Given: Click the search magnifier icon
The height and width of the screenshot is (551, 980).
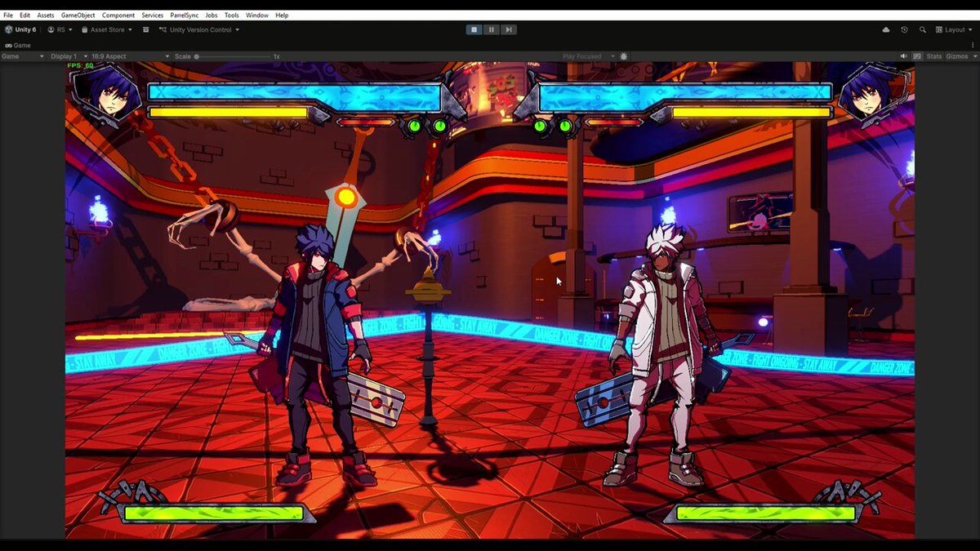Looking at the screenshot, I should pyautogui.click(x=923, y=29).
